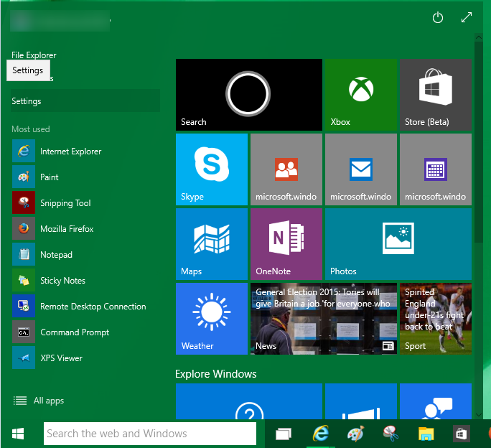This screenshot has height=448, width=491.
Task: Click the XPS Viewer label
Action: 62,358
